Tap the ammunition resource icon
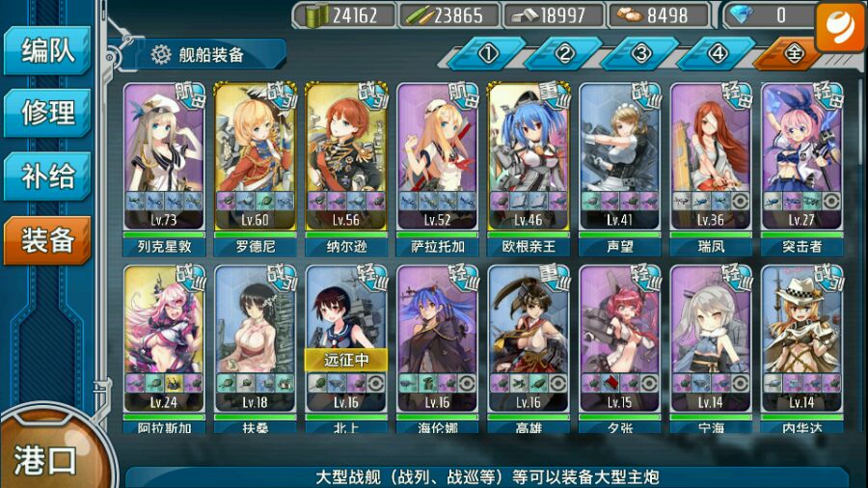The image size is (868, 488). [x=420, y=16]
